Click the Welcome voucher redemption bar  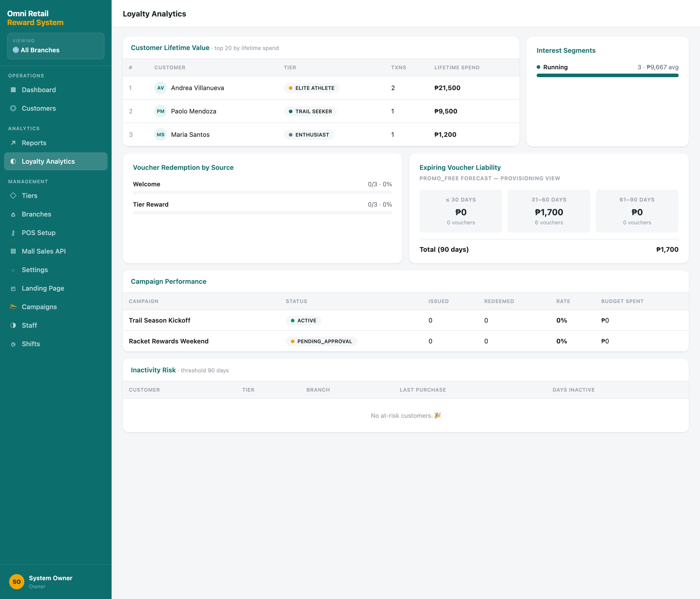(x=262, y=192)
